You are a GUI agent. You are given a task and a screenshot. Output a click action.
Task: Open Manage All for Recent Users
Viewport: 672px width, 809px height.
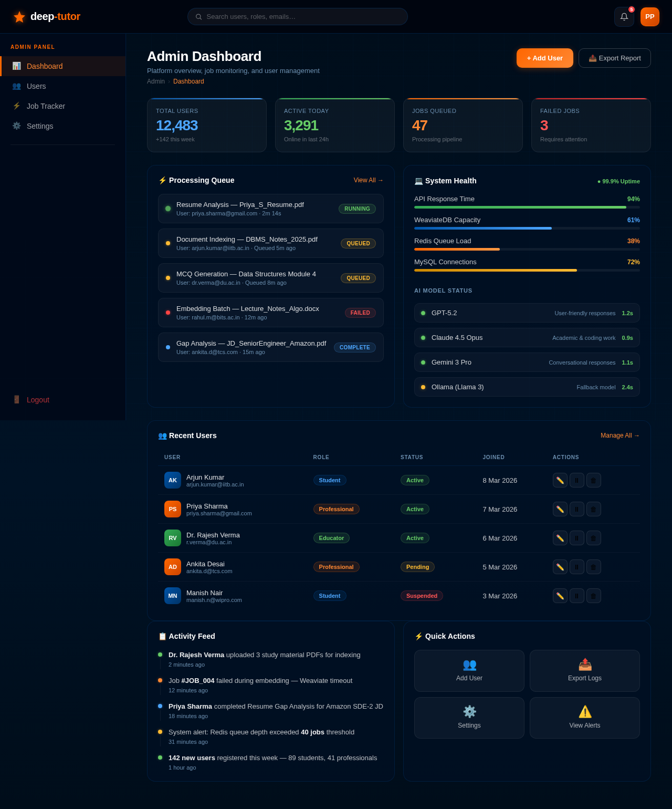coord(620,435)
